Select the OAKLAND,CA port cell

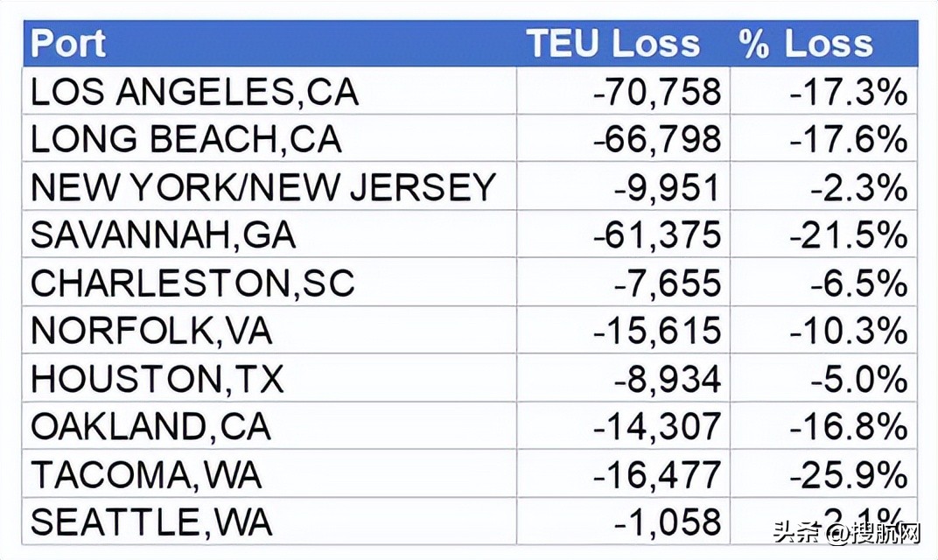coord(150,427)
